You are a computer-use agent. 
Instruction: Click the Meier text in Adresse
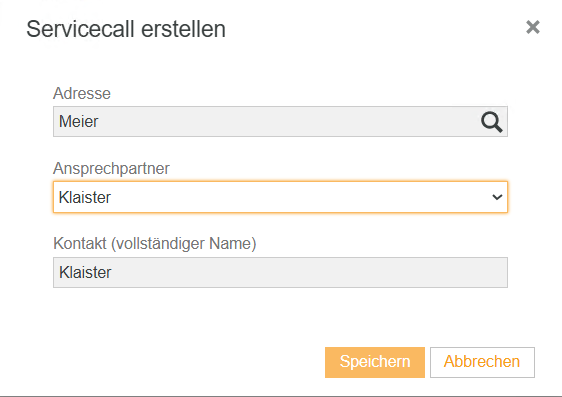point(78,121)
